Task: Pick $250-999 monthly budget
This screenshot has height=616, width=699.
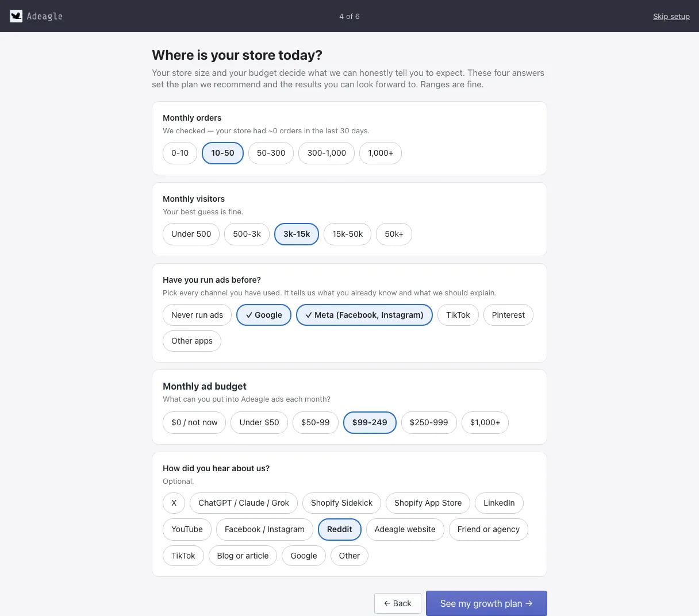Action: point(429,422)
